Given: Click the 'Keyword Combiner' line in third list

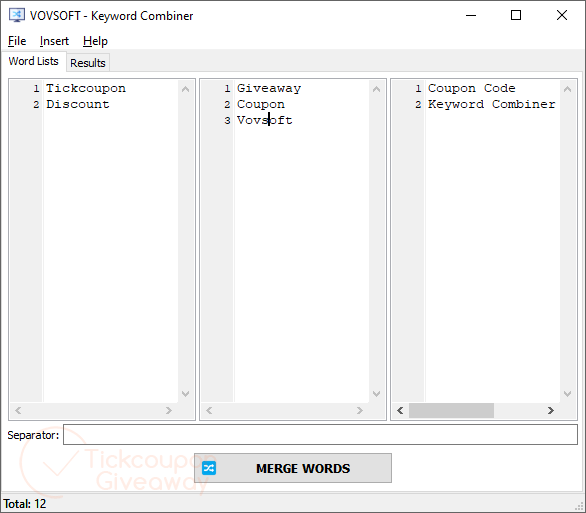Looking at the screenshot, I should (x=491, y=104).
